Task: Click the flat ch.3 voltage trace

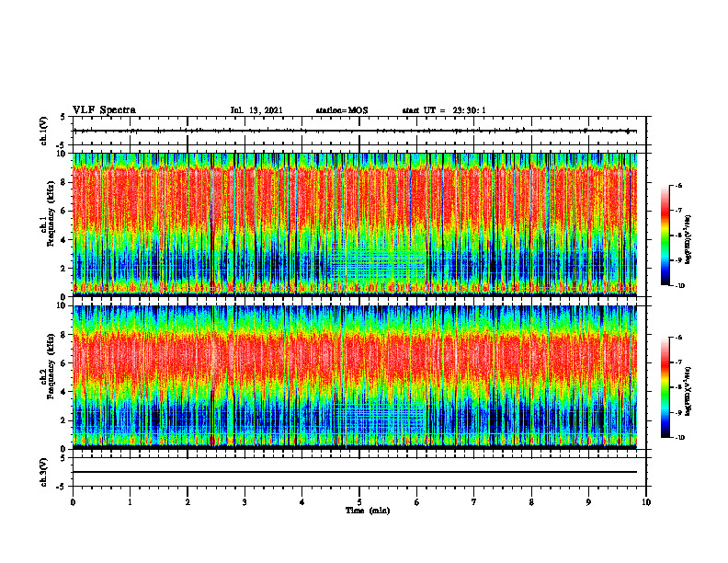Action: point(355,472)
